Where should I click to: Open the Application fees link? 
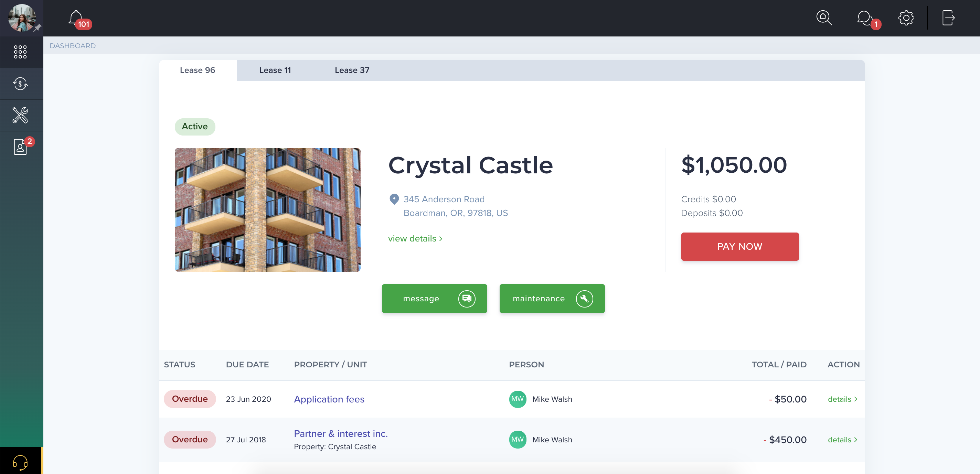pyautogui.click(x=329, y=399)
